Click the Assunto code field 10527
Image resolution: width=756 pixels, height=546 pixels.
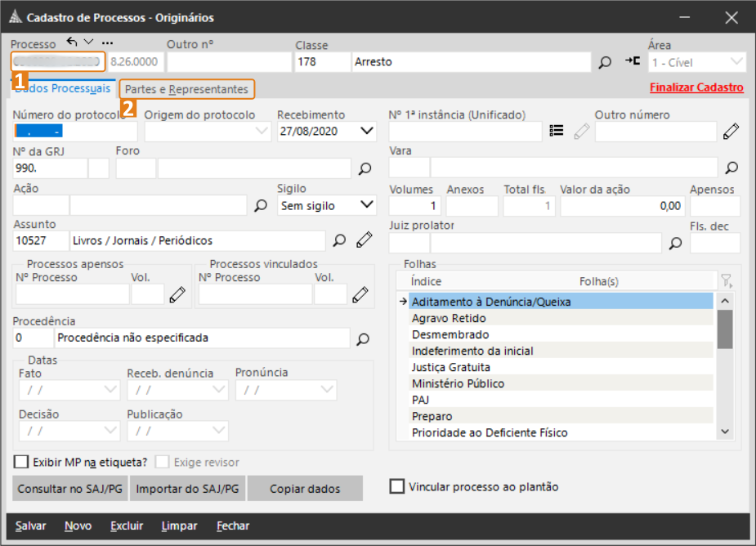pyautogui.click(x=41, y=240)
